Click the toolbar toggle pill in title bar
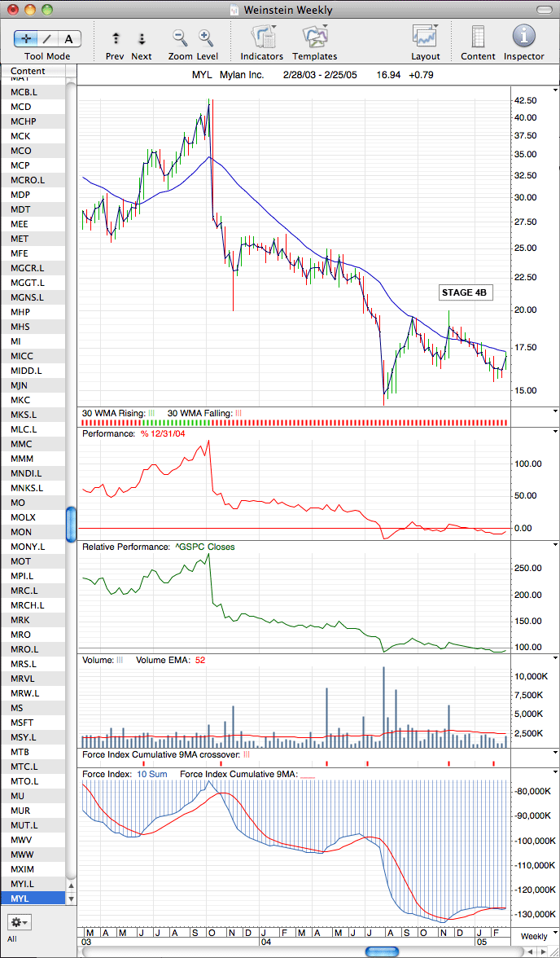 click(543, 10)
